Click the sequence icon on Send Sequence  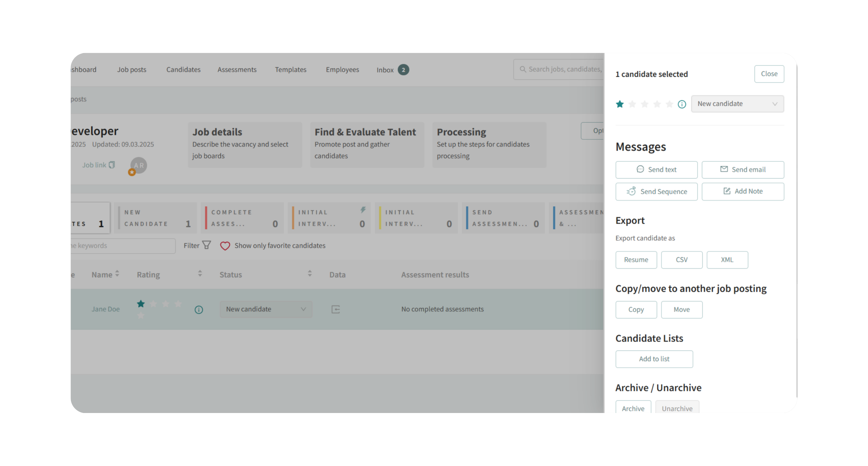point(631,191)
